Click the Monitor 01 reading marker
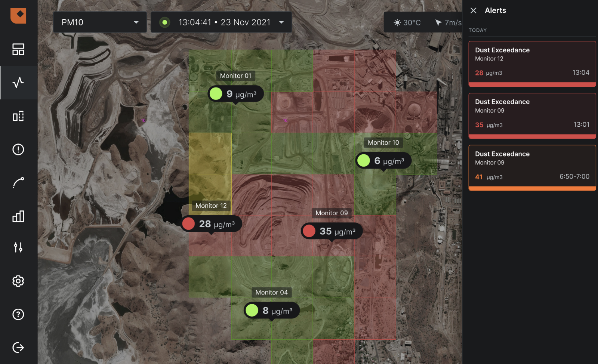 (x=235, y=94)
